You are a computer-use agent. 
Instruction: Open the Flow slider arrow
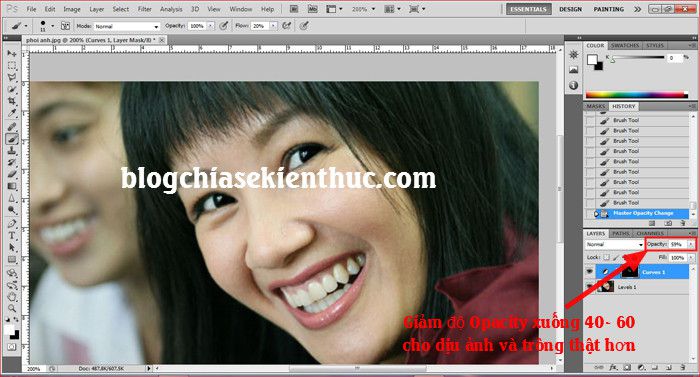(274, 26)
